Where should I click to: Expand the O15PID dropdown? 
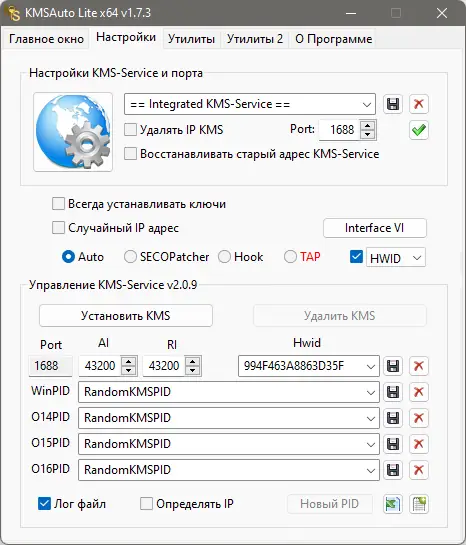coord(229,444)
